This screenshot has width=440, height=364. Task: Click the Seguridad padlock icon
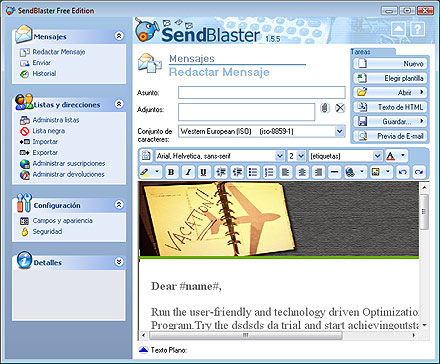24,231
